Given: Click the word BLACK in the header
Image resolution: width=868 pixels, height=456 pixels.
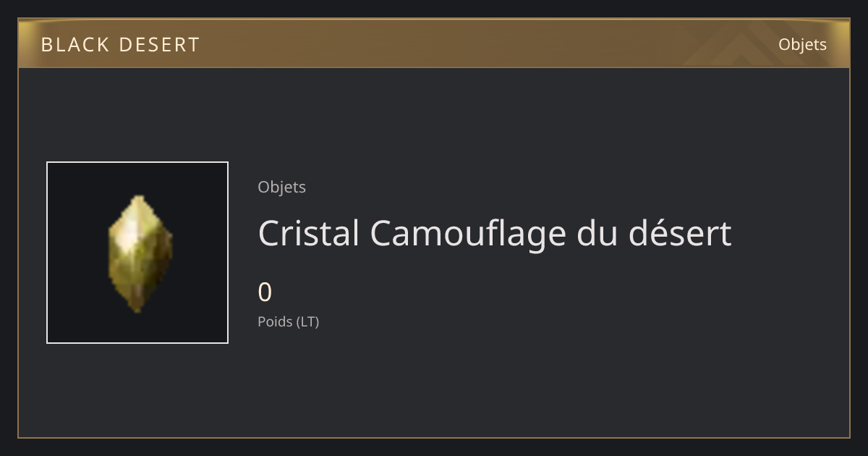Looking at the screenshot, I should tap(74, 45).
